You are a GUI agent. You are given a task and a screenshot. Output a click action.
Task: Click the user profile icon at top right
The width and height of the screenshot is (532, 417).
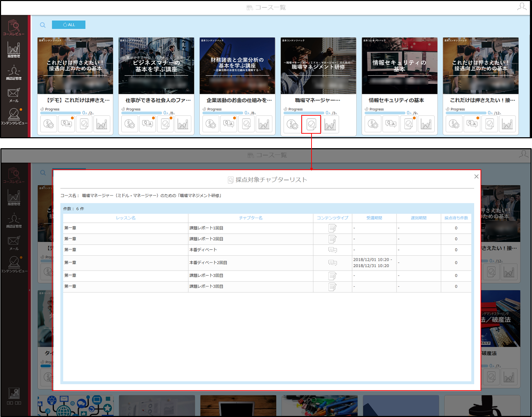522,7
